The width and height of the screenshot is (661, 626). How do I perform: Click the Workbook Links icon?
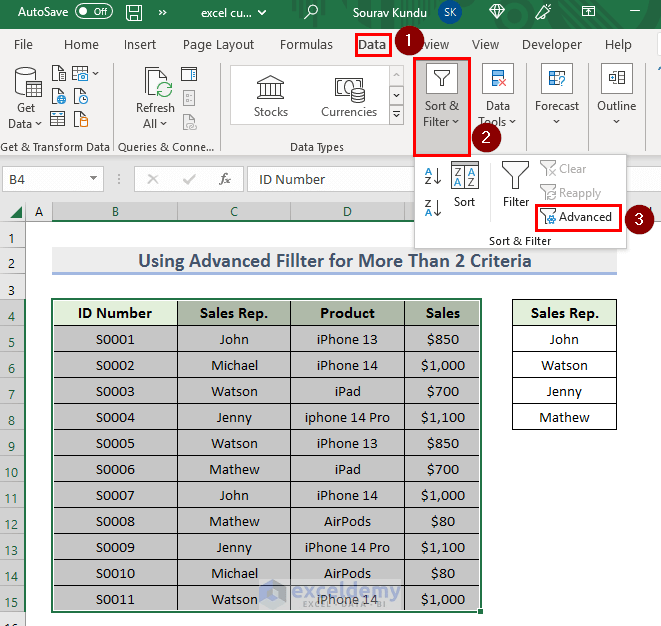click(x=190, y=123)
